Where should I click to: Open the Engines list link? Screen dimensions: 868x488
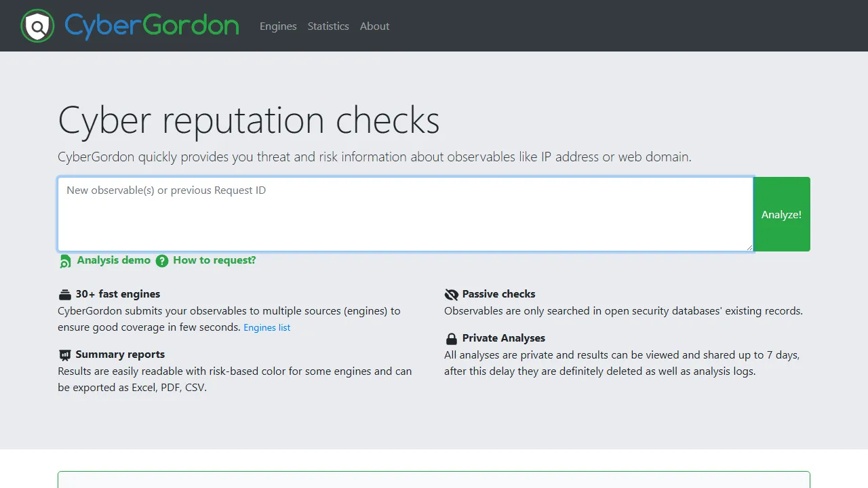pyautogui.click(x=267, y=327)
